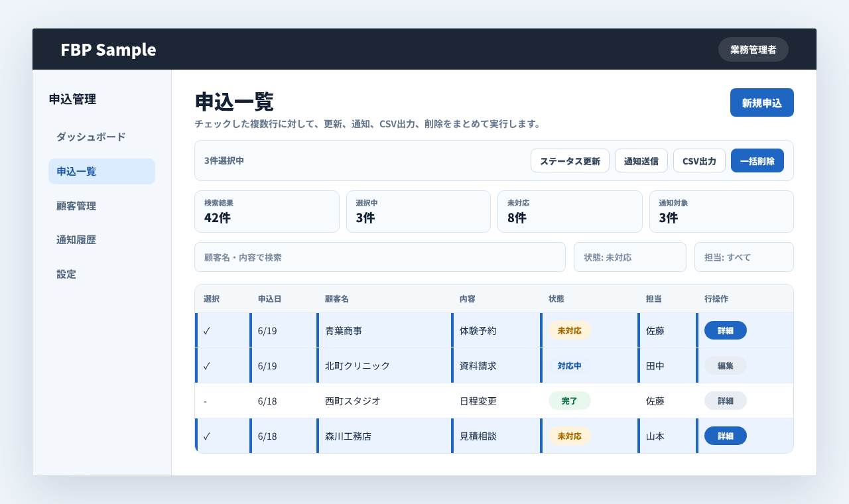Click the 通知対象 3件 card
The height and width of the screenshot is (504, 849).
click(722, 212)
